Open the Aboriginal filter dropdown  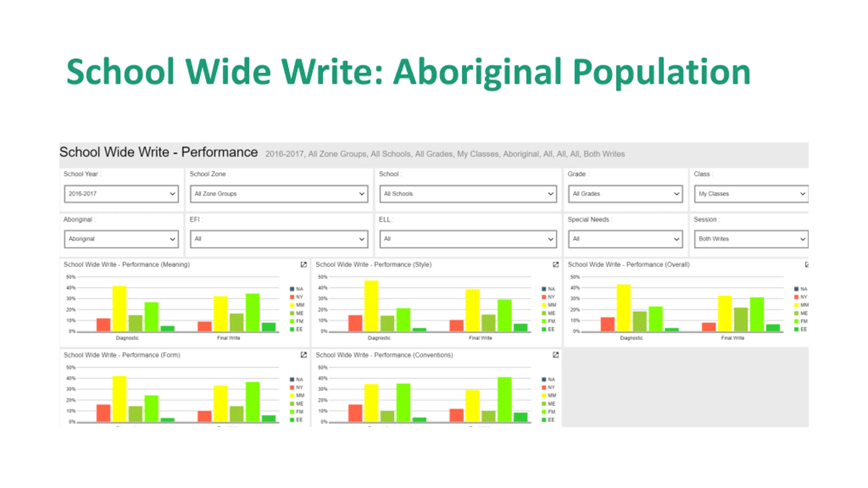121,239
